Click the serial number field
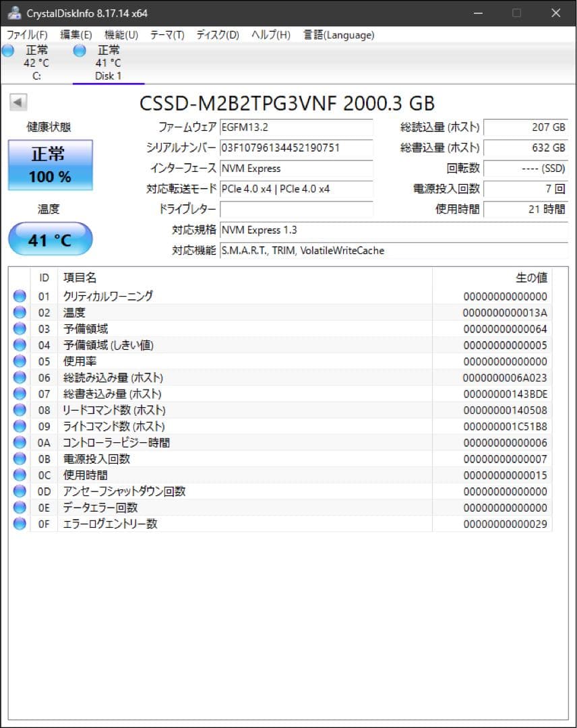Image resolution: width=577 pixels, height=728 pixels. [297, 148]
